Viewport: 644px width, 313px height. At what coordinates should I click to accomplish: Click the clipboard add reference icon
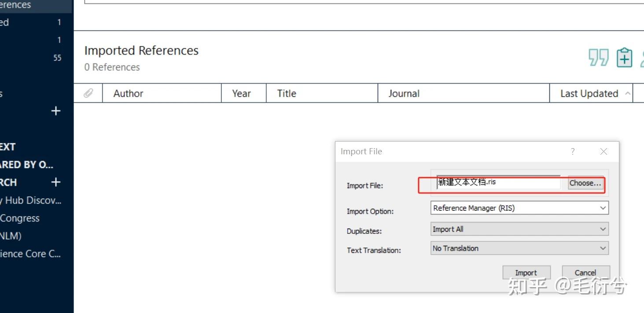pos(624,57)
